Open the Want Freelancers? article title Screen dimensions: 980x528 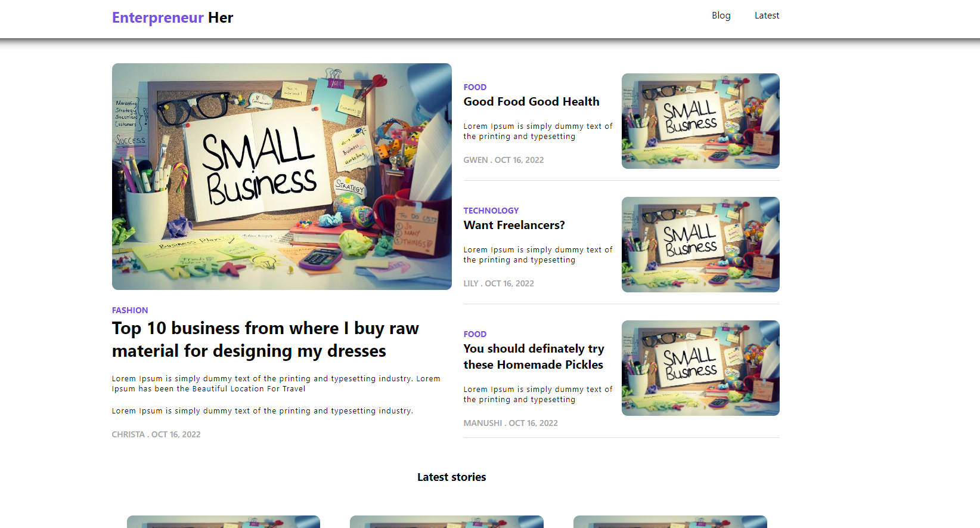coord(514,225)
